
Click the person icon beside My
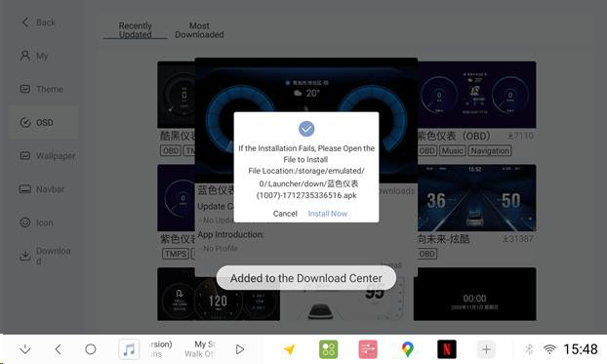click(24, 56)
